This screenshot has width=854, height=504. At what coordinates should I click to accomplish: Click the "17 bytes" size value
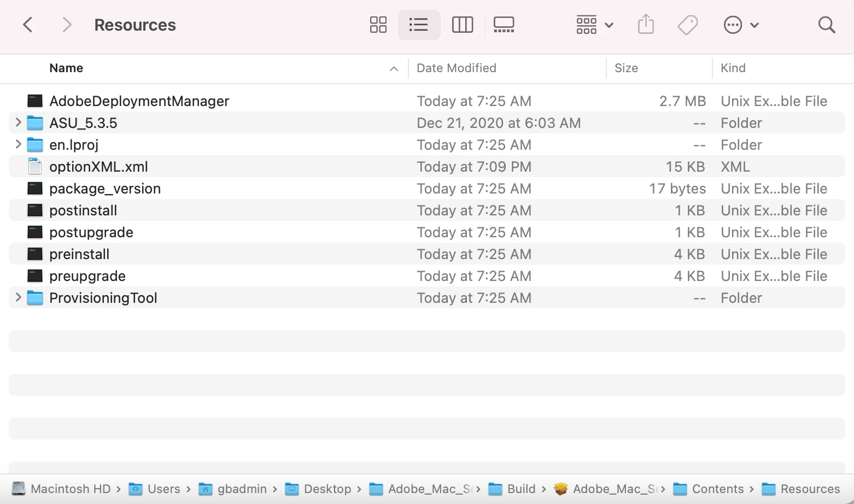(x=677, y=189)
